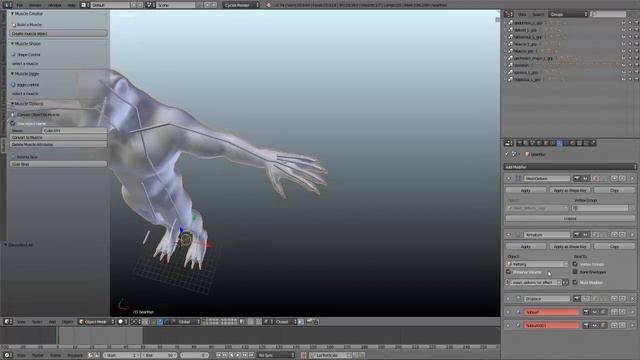Click the MeshDeform modifier Copy button
Viewport: 640px width, 360px height.
coord(614,190)
